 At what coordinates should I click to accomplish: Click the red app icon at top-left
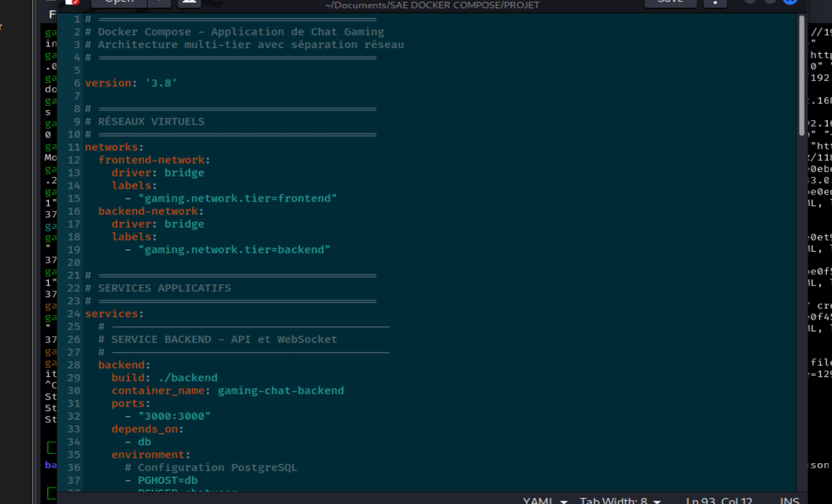(x=72, y=2)
